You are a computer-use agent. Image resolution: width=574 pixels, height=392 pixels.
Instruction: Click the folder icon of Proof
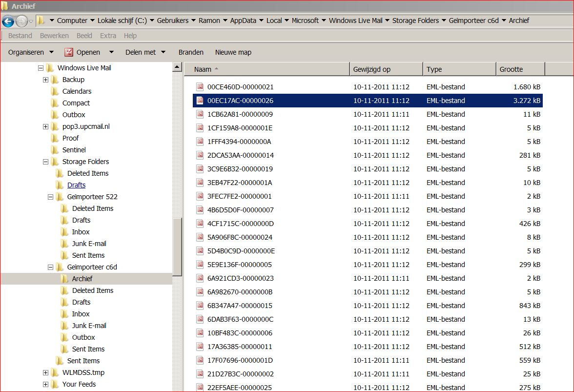click(x=55, y=138)
